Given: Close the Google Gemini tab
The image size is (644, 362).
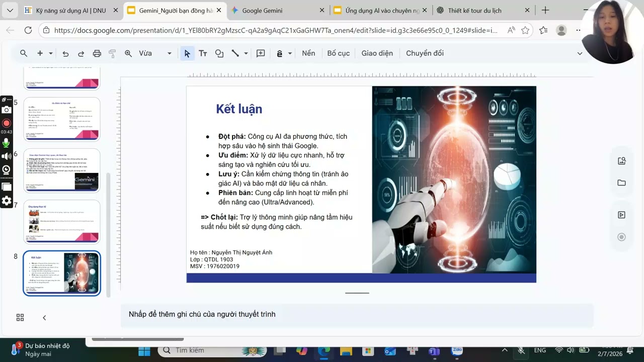Looking at the screenshot, I should coord(322,10).
